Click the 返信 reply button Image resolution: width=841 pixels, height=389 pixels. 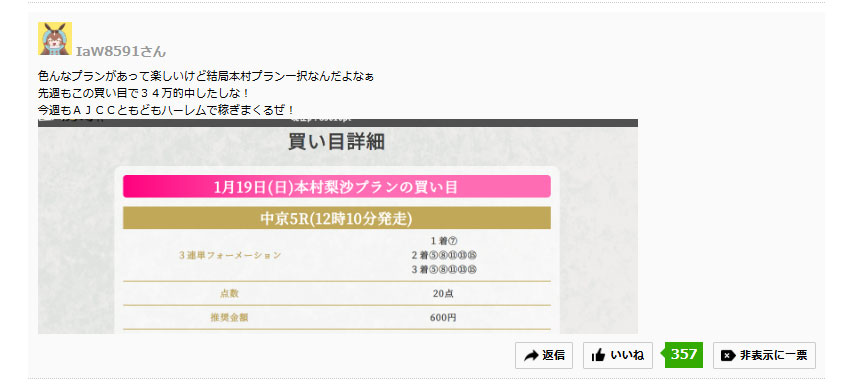[x=544, y=355]
